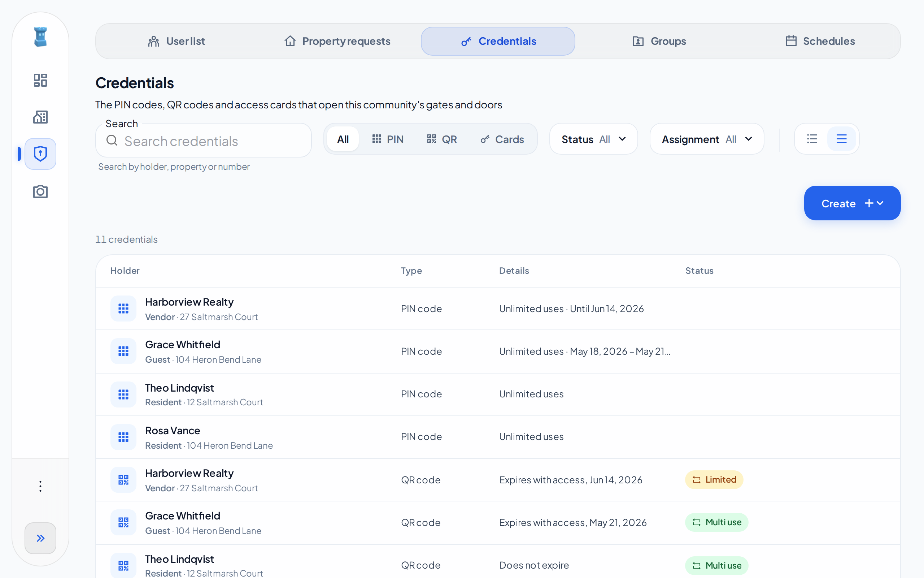Open the dashboard grid icon in sidebar
The height and width of the screenshot is (578, 924).
click(x=40, y=80)
